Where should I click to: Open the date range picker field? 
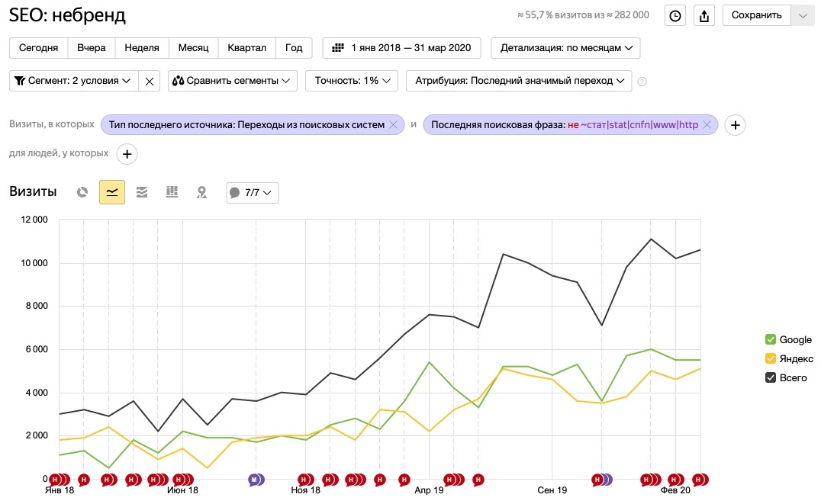(402, 48)
